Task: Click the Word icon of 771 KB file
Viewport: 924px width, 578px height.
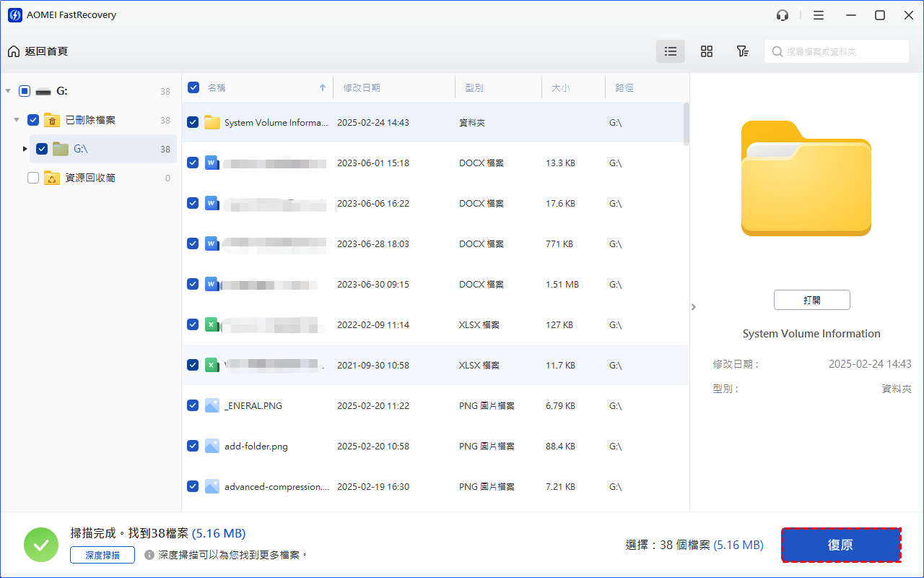Action: click(212, 244)
